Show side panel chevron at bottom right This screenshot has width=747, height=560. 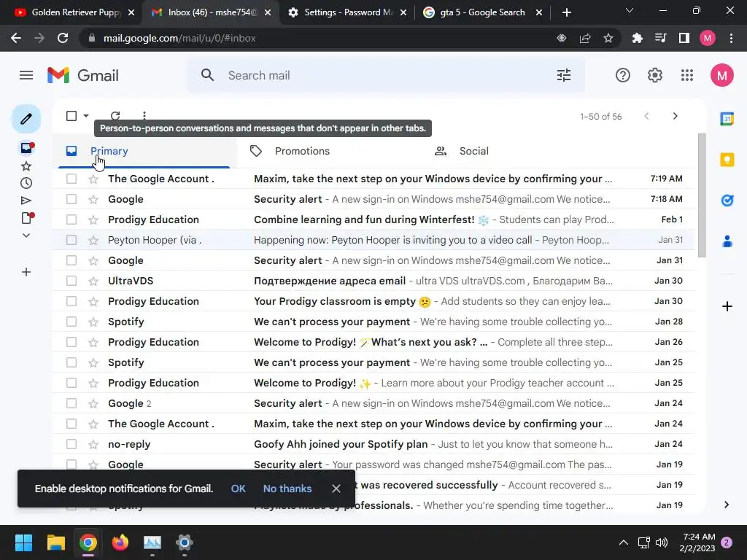727,505
